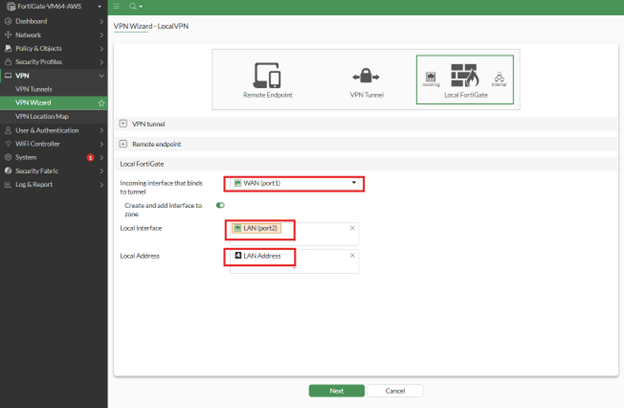Open Security Fabric menu
The height and width of the screenshot is (408, 624).
(x=53, y=171)
